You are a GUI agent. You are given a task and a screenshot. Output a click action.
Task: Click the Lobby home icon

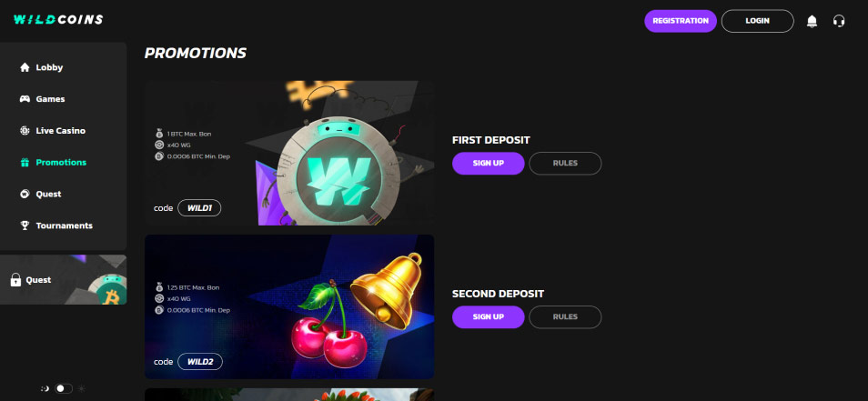(25, 67)
